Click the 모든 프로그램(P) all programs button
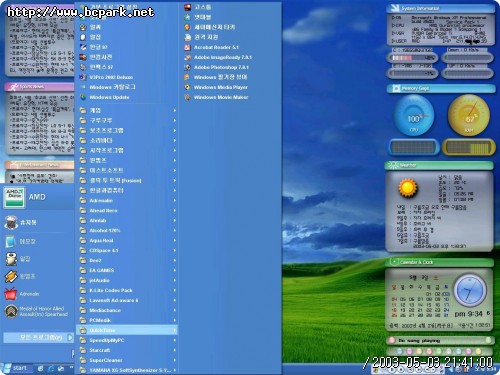This screenshot has height=375, width=500. coord(38,338)
